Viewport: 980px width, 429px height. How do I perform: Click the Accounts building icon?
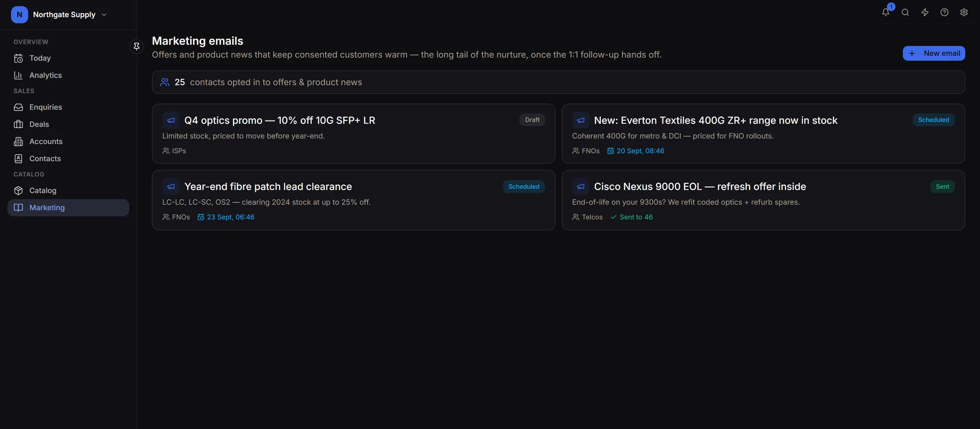[19, 142]
